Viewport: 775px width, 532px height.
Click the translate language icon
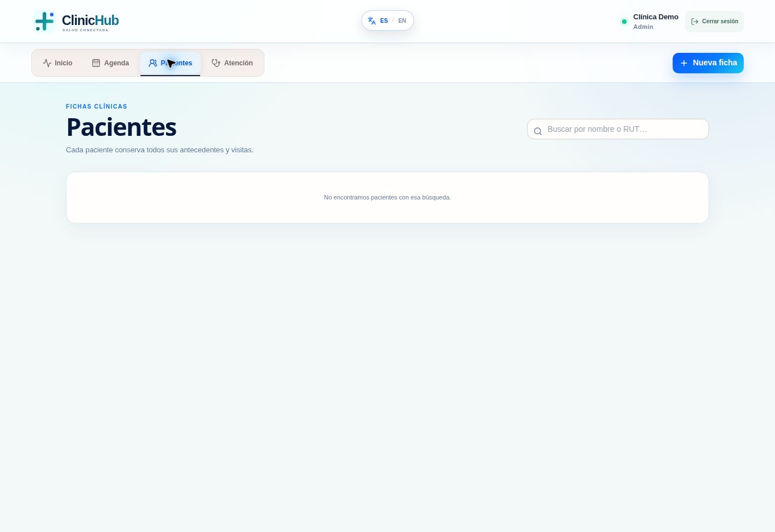tap(372, 21)
